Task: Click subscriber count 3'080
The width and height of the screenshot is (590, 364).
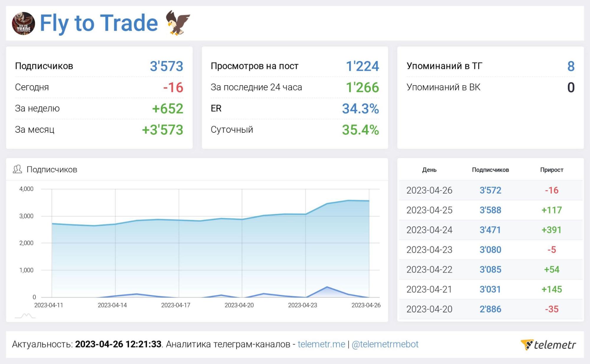Action: (x=490, y=250)
